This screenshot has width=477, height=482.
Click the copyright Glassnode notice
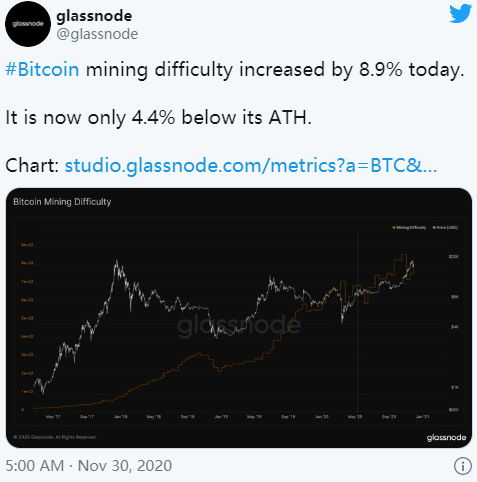pos(55,437)
